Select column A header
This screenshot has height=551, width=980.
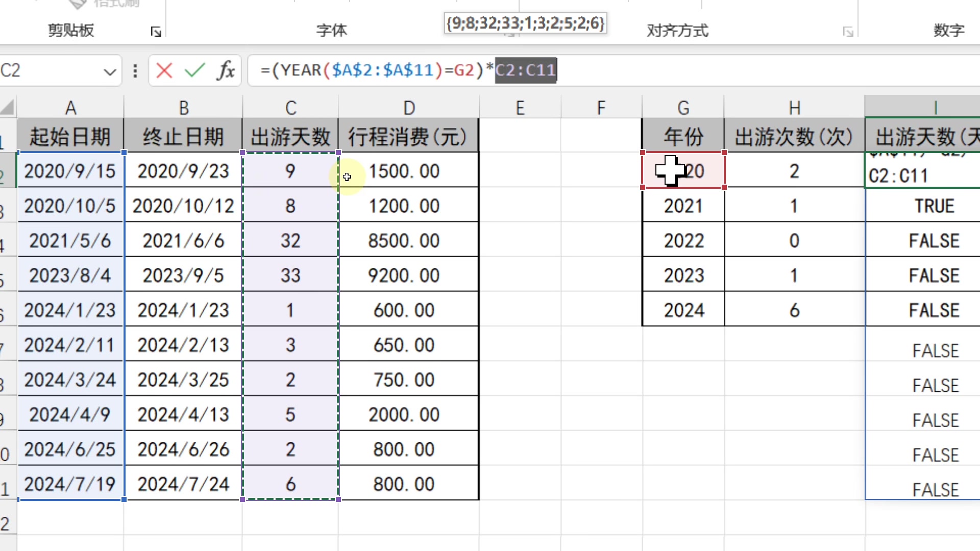pos(70,108)
